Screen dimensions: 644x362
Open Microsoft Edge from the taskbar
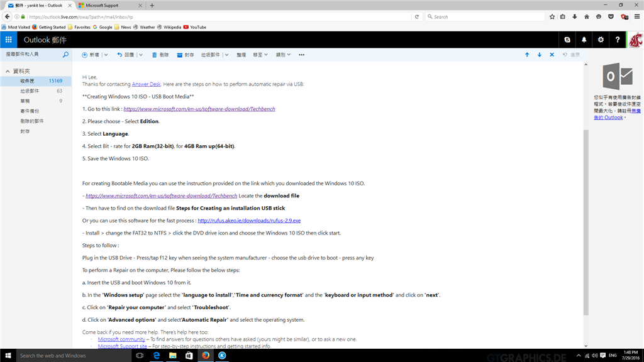click(157, 356)
